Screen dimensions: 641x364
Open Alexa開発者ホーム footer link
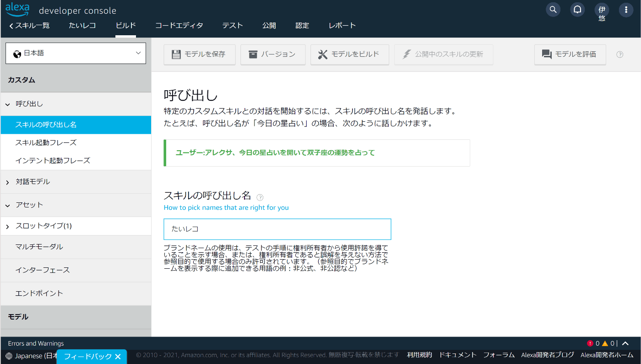pyautogui.click(x=607, y=355)
